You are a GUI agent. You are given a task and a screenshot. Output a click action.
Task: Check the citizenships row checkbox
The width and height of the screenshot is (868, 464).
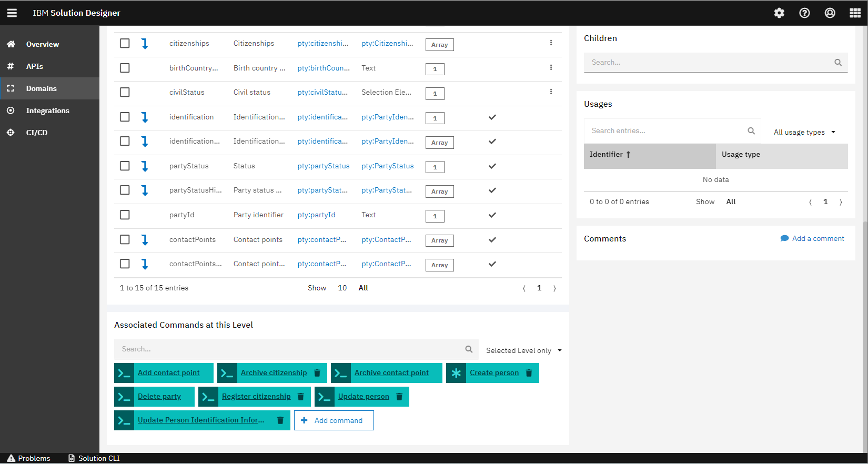point(125,43)
